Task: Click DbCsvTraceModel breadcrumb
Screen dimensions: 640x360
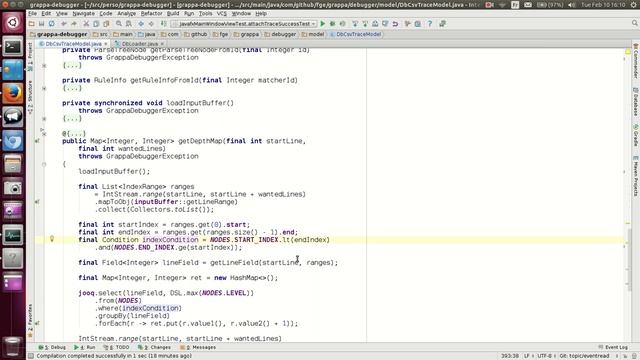Action: 355,34
